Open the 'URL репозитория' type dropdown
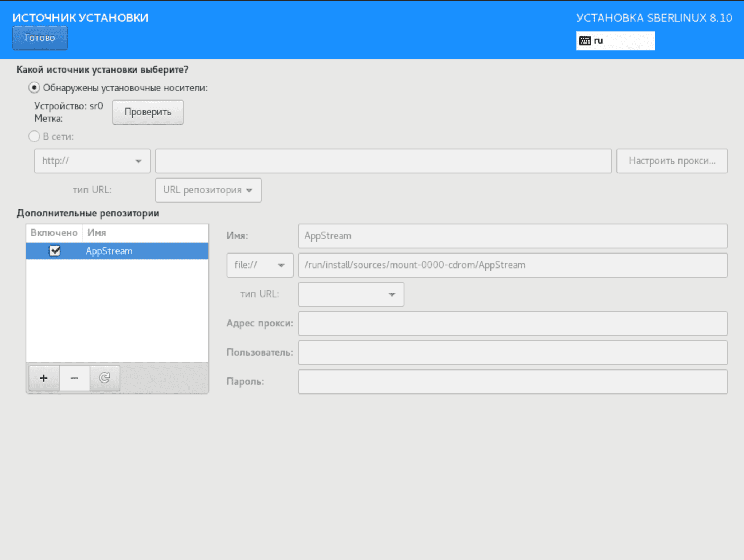The height and width of the screenshot is (560, 744). [x=208, y=190]
